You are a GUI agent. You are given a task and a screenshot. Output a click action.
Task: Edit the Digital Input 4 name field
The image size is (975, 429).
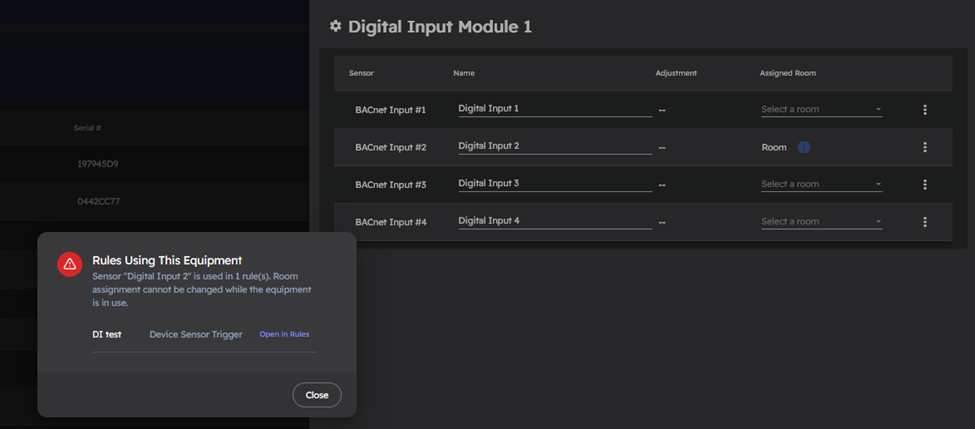click(554, 220)
